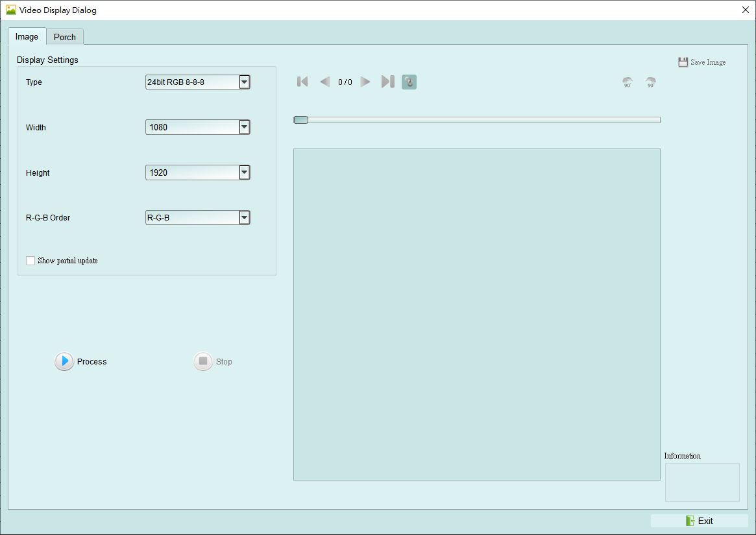The image size is (756, 535).
Task: Jump to the first frame
Action: click(x=302, y=82)
